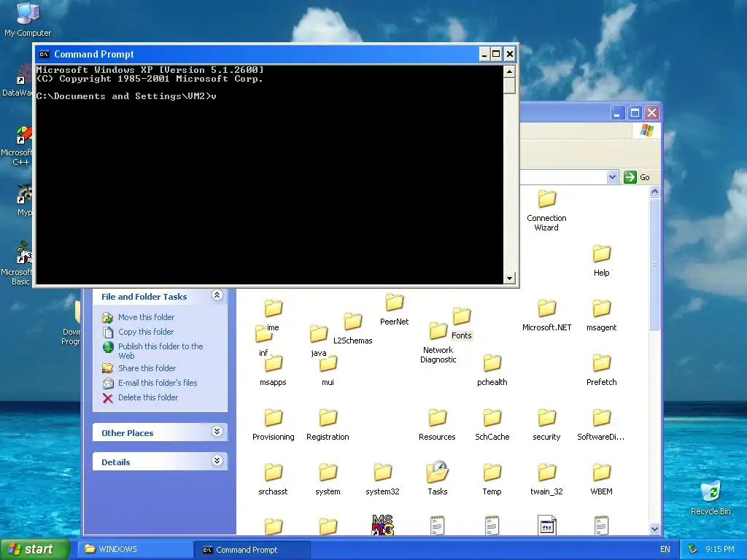Click the Command Prompt title bar icon
The width and height of the screenshot is (747, 560).
point(44,54)
